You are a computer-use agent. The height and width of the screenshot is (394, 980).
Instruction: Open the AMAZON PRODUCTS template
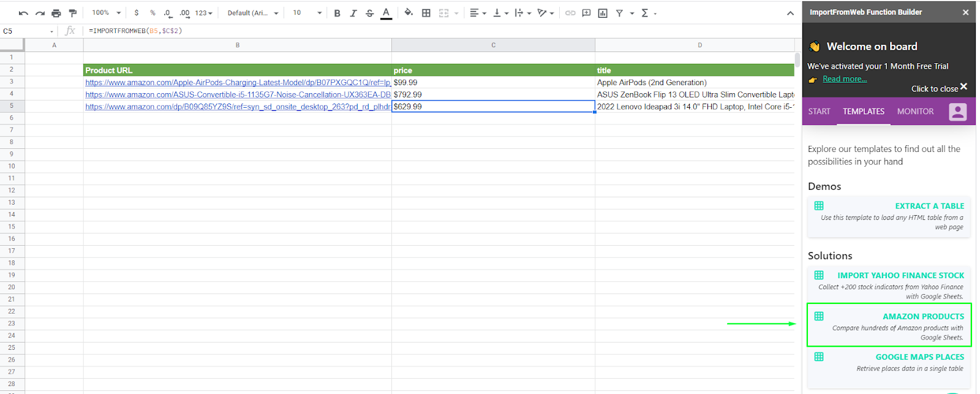click(889, 325)
